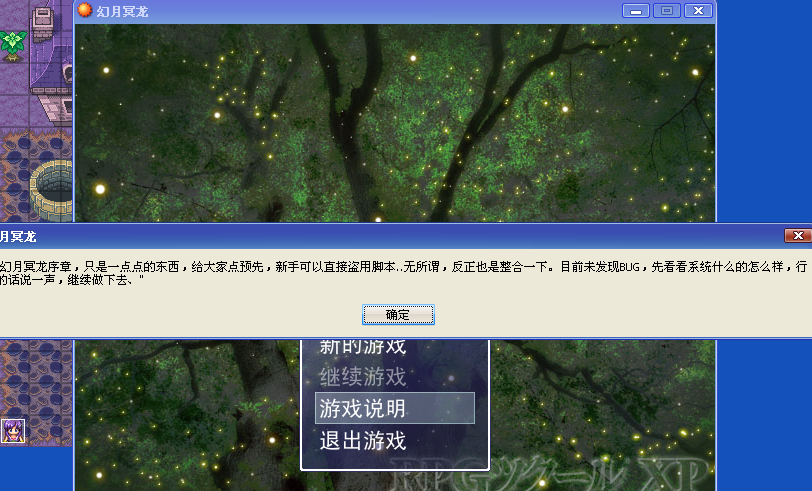This screenshot has height=491, width=812.
Task: Click the sun icon in the game title bar
Action: point(84,10)
